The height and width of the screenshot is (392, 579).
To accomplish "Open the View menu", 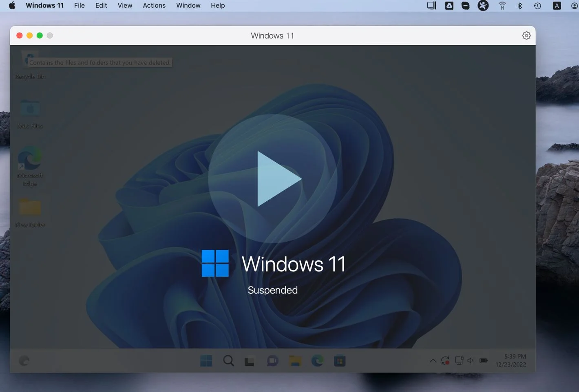I will coord(125,5).
